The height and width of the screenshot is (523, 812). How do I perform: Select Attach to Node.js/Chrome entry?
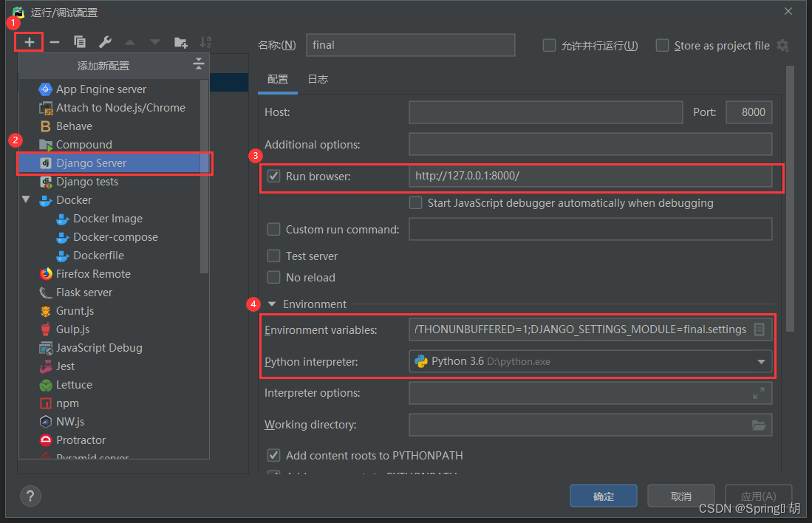[114, 108]
